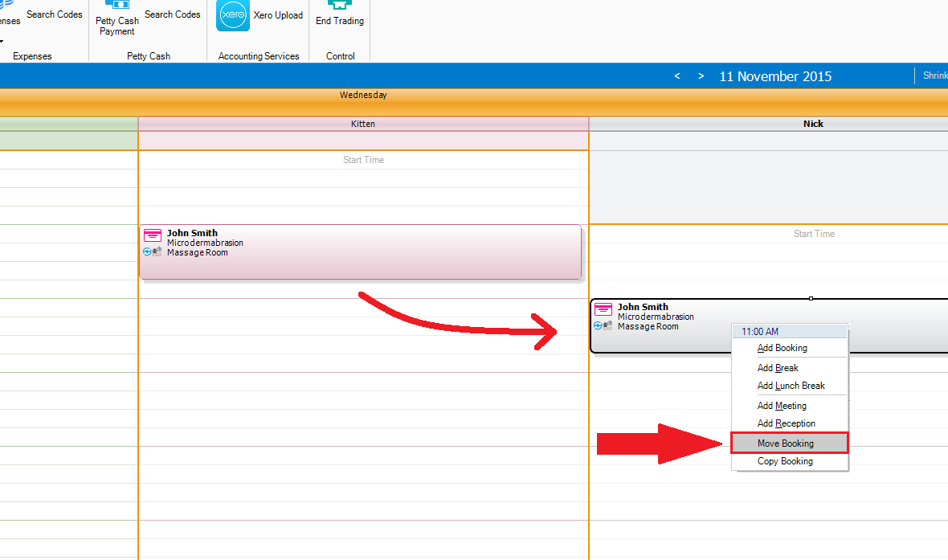Click Search Codes in Petty Cash group
948x560 pixels.
(x=172, y=14)
